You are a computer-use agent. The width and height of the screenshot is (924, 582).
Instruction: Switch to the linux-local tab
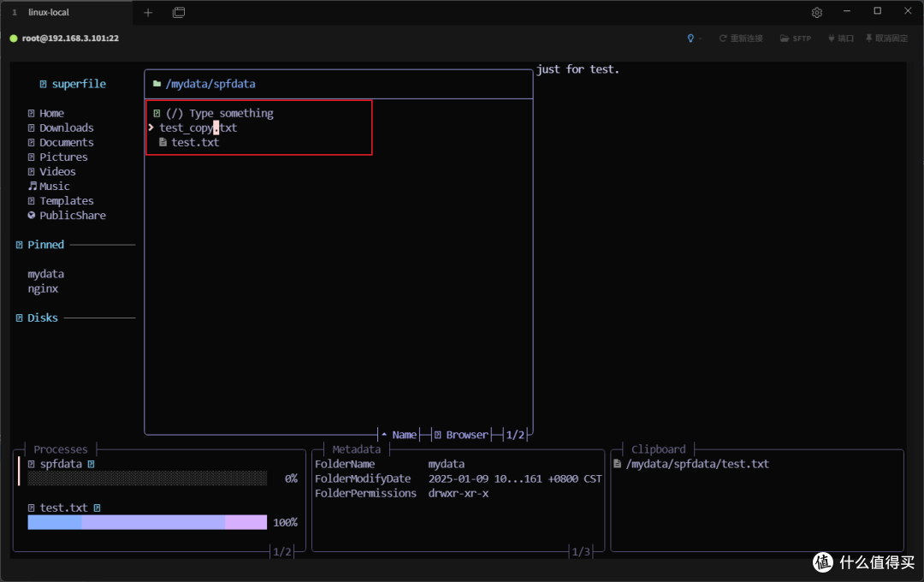pyautogui.click(x=48, y=12)
